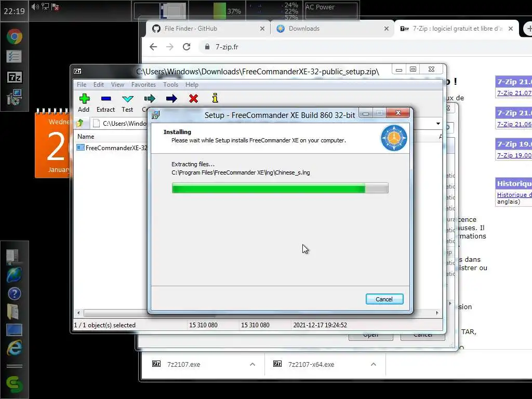Click the 37% CPU meter in top bar
The image size is (532, 399).
coord(228,10)
